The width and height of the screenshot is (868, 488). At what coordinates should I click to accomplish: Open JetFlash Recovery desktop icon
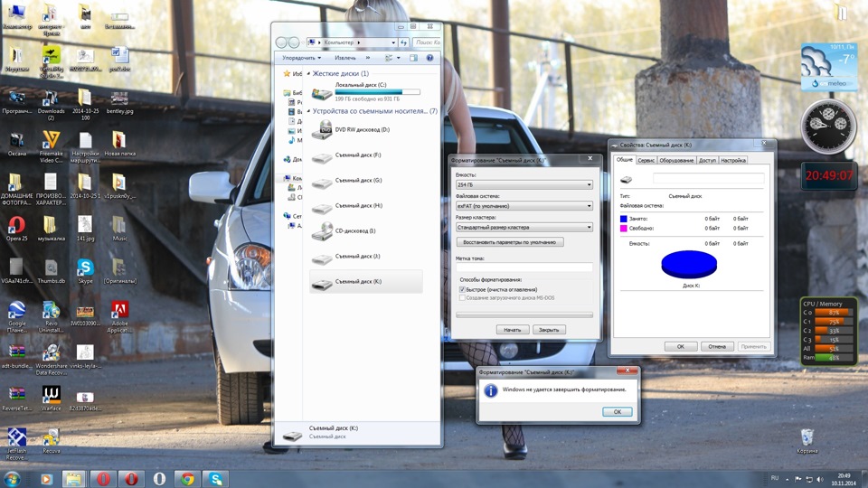pos(16,445)
